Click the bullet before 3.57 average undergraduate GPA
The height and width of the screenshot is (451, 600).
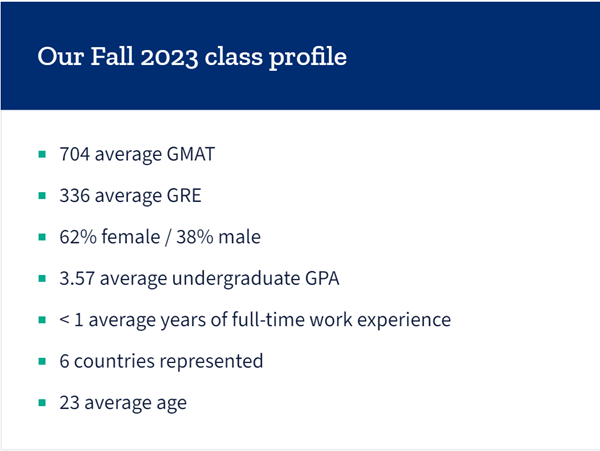[x=42, y=278]
